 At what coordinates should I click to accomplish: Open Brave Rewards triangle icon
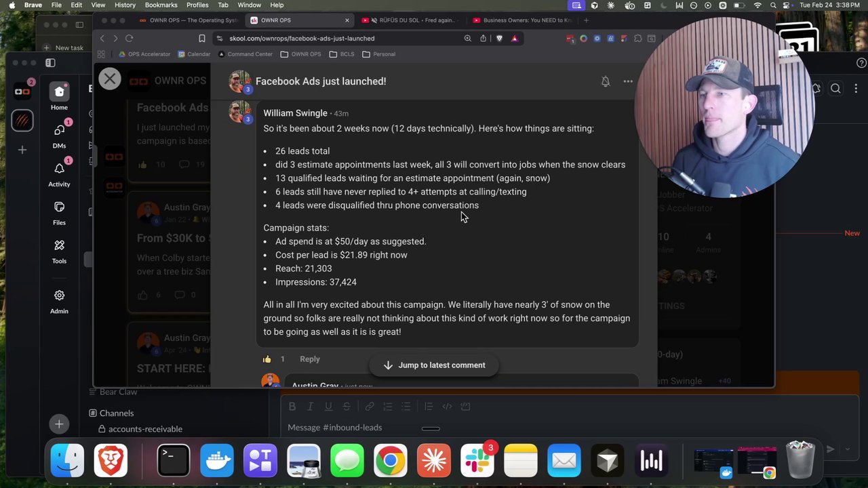pyautogui.click(x=514, y=39)
